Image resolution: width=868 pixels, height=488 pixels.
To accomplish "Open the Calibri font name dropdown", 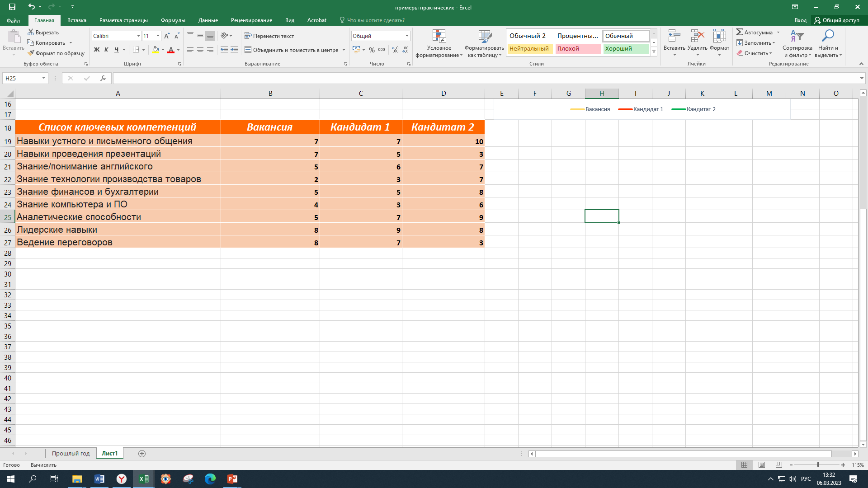I will 138,36.
